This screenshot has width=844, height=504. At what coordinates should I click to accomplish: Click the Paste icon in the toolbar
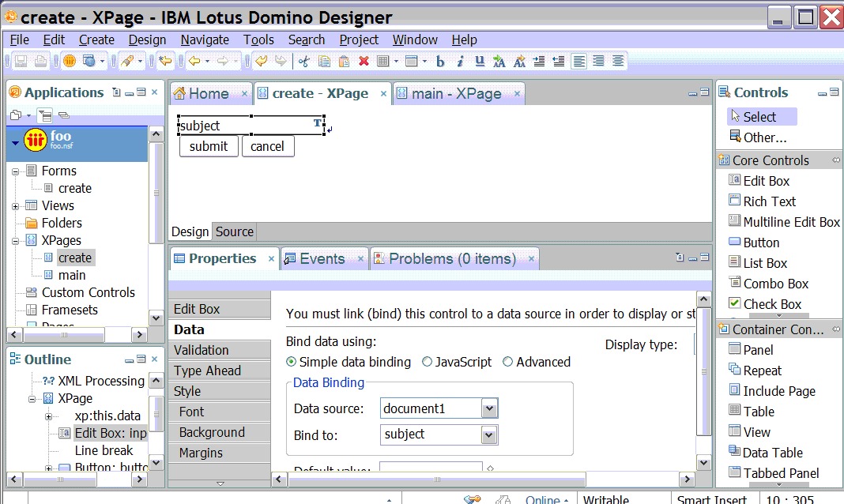tap(344, 60)
